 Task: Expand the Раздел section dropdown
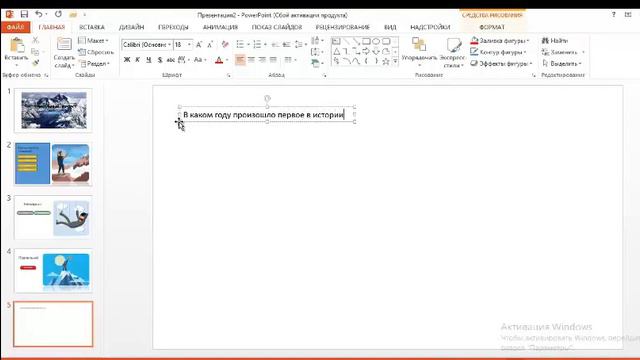click(95, 64)
